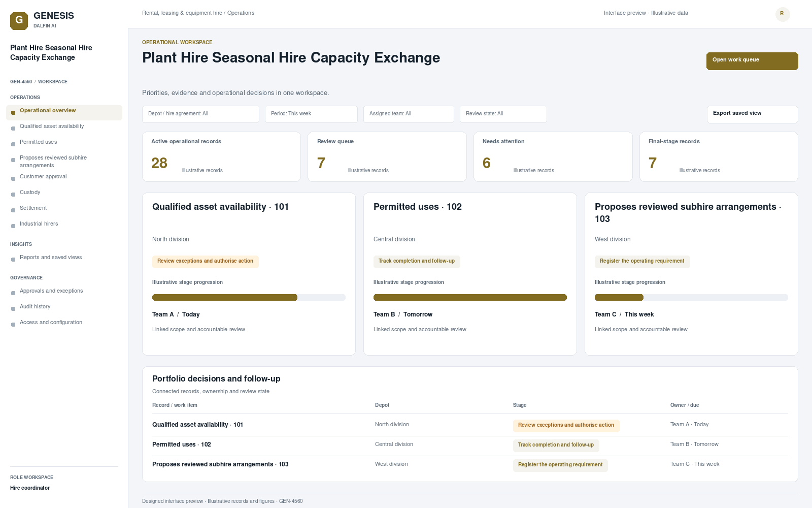Click Export saved view button
812x508 pixels.
[x=752, y=114]
